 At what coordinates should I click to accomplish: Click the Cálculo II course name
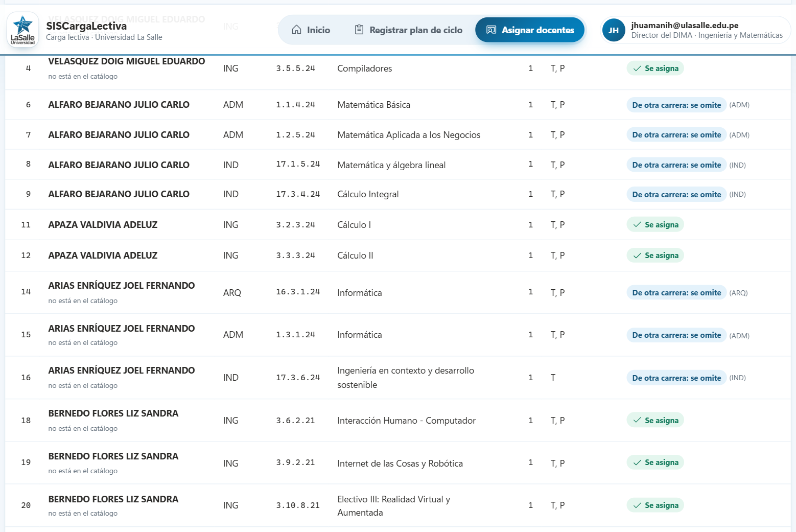[355, 256]
